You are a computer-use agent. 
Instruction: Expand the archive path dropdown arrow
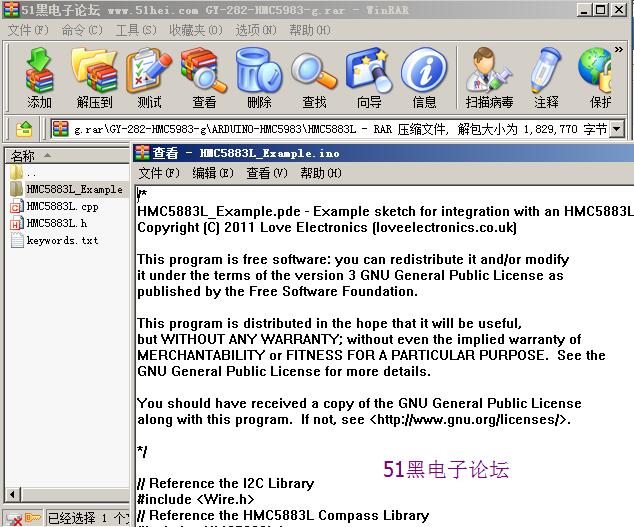(616, 129)
